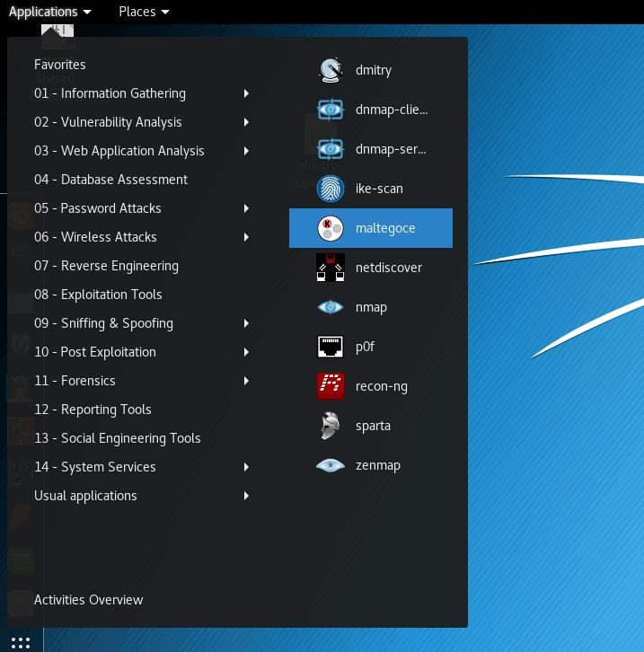
Task: Open p0f via its port icon
Action: (331, 347)
